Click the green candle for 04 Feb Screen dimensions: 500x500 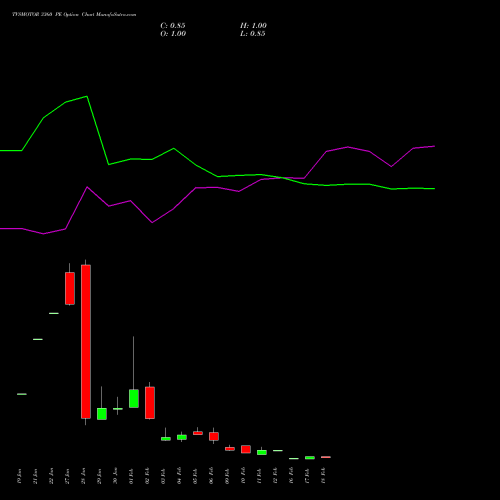(x=182, y=437)
